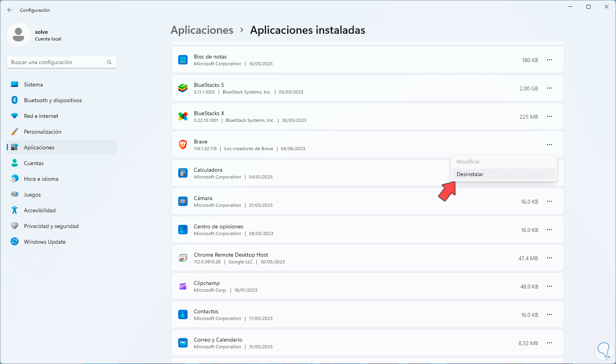Open the three-dot menu for Contactos

(550, 314)
